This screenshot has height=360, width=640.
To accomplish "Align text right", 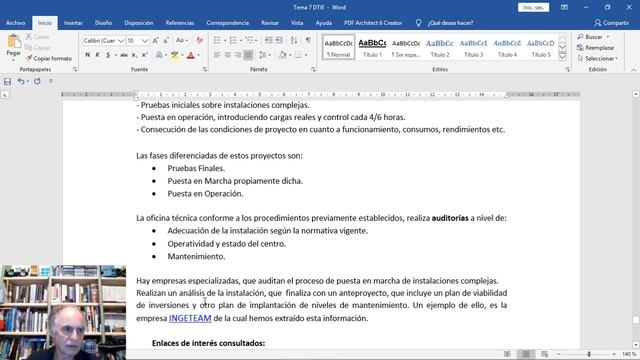I will (238, 55).
